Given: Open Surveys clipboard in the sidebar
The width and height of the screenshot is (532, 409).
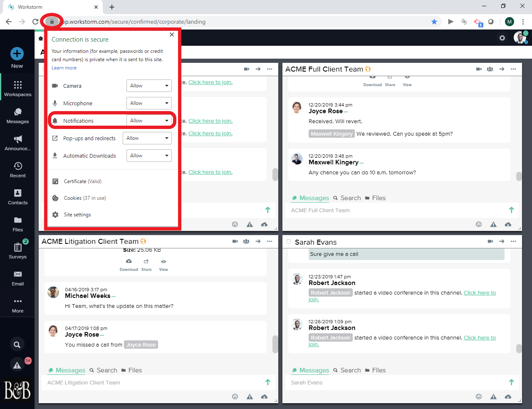Looking at the screenshot, I should [x=17, y=251].
